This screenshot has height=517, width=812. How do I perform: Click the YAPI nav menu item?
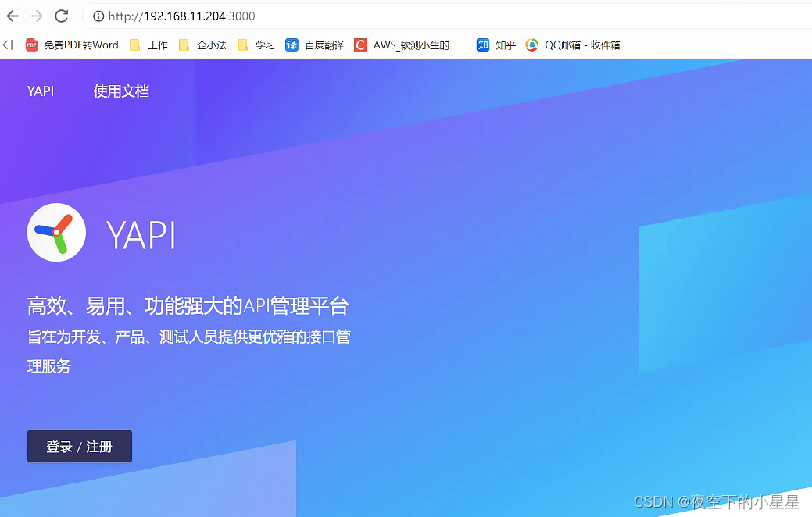click(41, 91)
